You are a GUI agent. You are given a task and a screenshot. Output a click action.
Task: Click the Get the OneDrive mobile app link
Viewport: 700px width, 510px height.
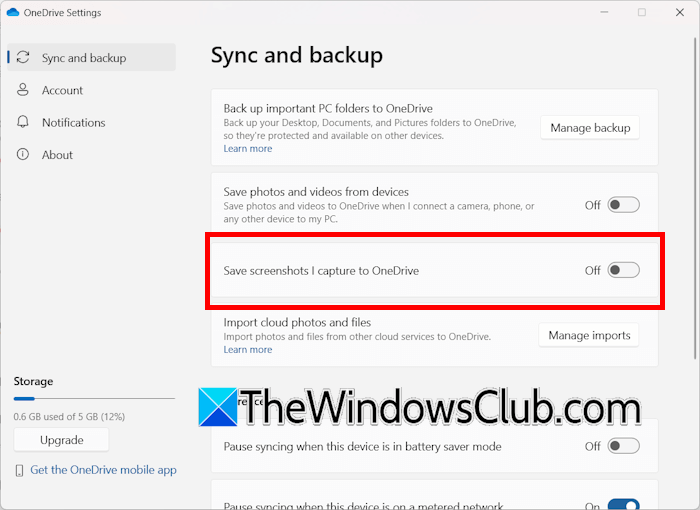pyautogui.click(x=103, y=470)
